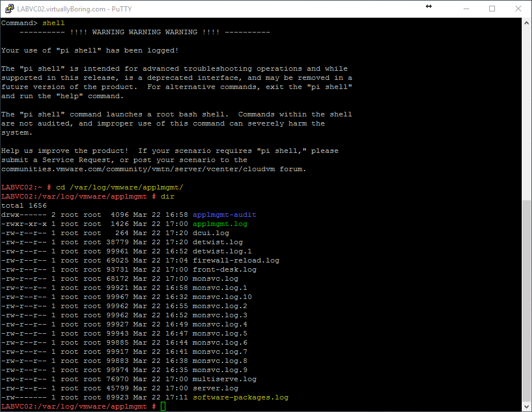Click the 'cd /var/log/vmware/applmgmt/' command
This screenshot has height=412, width=532.
(120, 188)
